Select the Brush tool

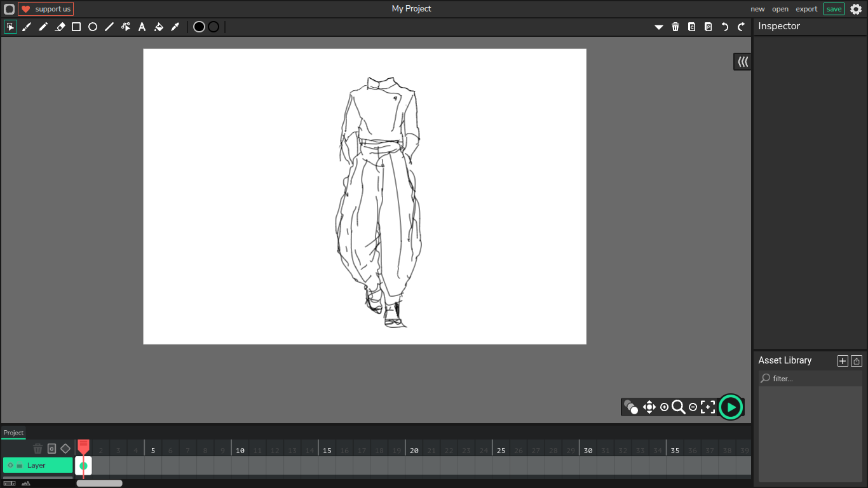(x=27, y=27)
